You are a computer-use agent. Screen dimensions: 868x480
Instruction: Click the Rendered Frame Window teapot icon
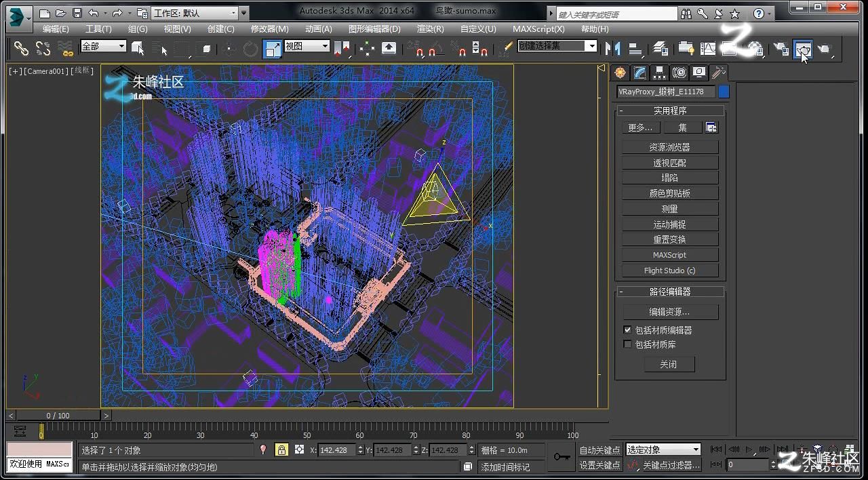click(x=803, y=48)
